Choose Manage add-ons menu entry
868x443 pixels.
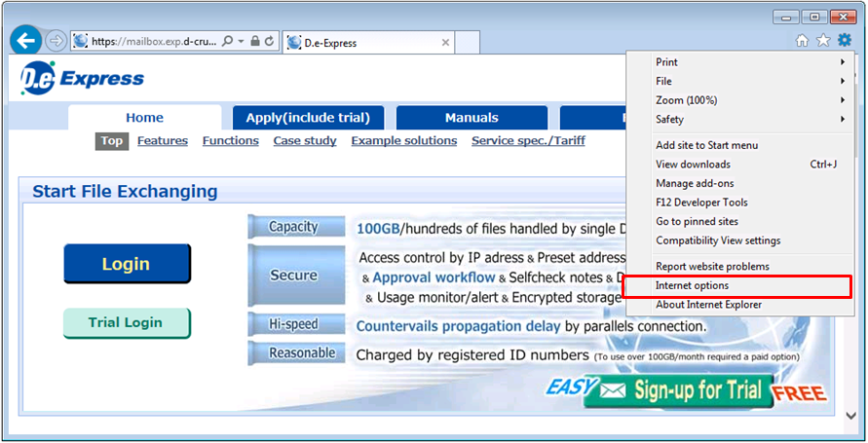point(695,183)
